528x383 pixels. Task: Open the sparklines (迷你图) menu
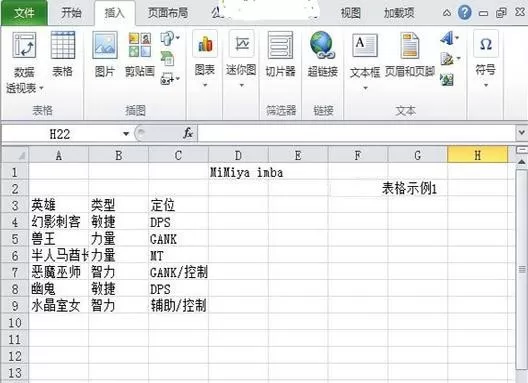coord(241,59)
